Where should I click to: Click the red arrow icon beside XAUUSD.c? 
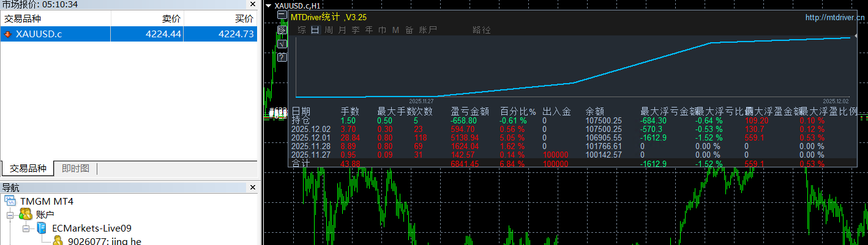coord(7,34)
